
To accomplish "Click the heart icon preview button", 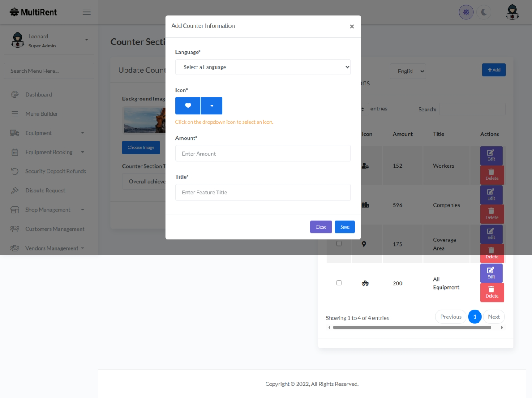I will 188,106.
